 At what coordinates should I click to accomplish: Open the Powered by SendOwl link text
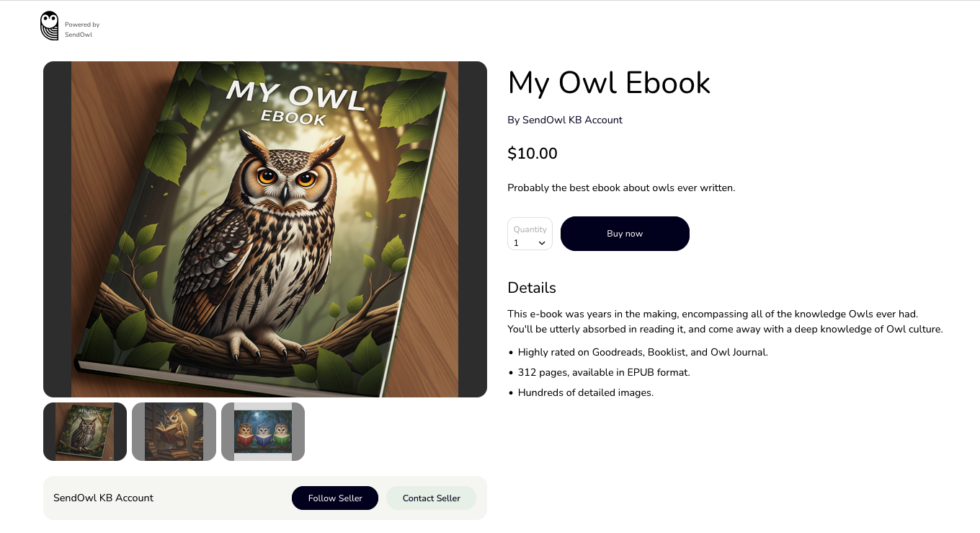[82, 30]
